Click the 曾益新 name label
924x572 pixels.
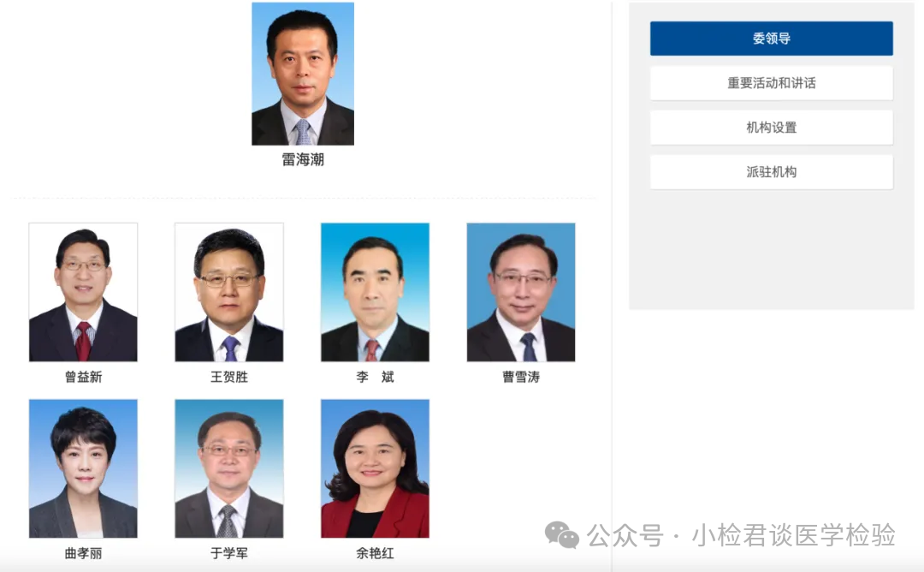pos(83,377)
